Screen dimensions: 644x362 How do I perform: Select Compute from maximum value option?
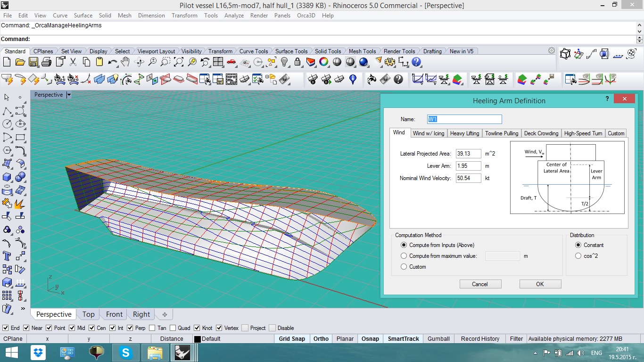[404, 256]
